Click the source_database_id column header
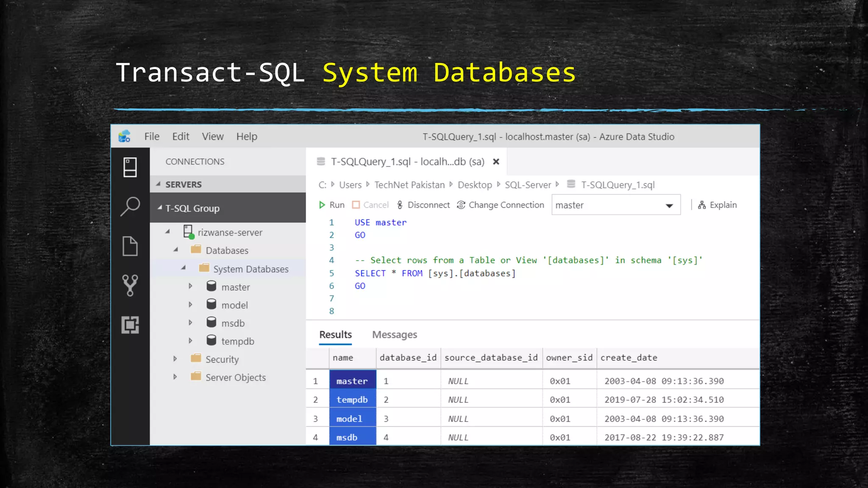Screen dimensions: 868x488 [491, 358]
